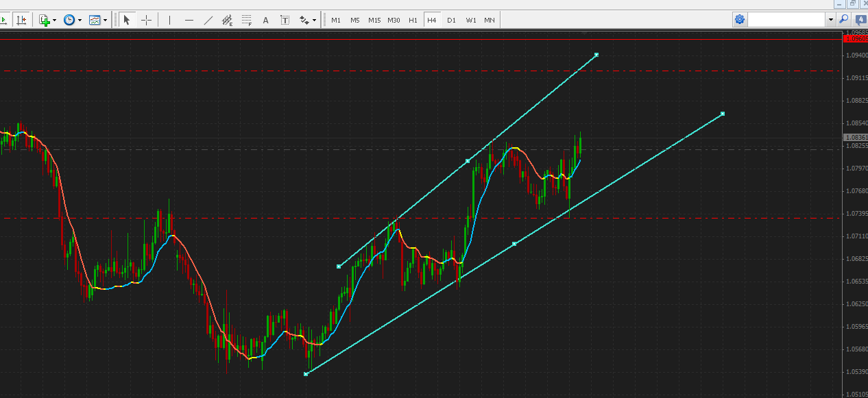Viewport: 868px width, 398px height.
Task: Select the arrow cursor tool
Action: (x=127, y=20)
